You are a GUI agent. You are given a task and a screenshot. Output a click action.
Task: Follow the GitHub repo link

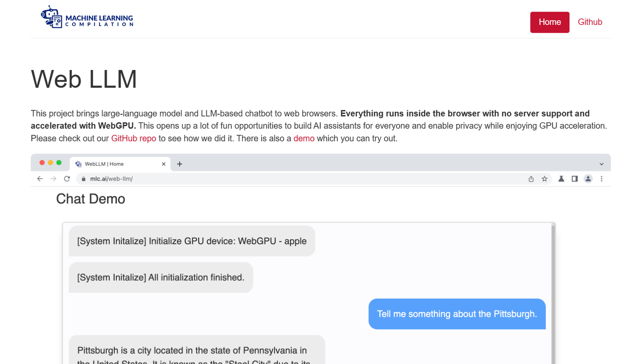point(133,138)
